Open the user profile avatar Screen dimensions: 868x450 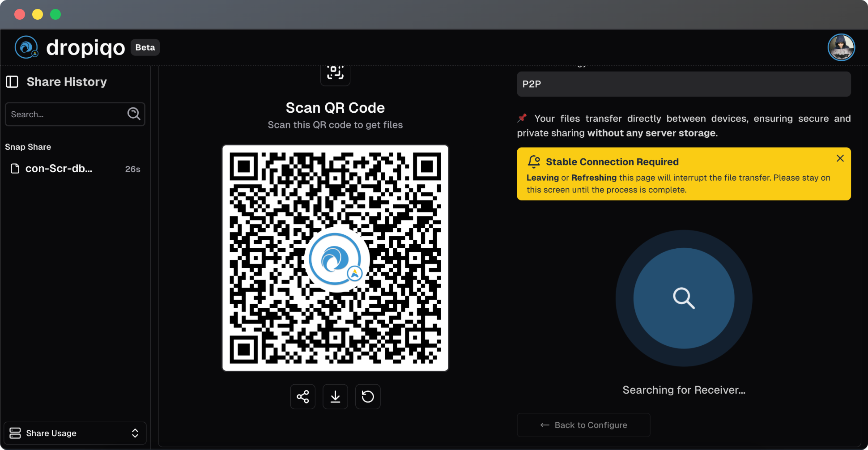[x=841, y=47]
